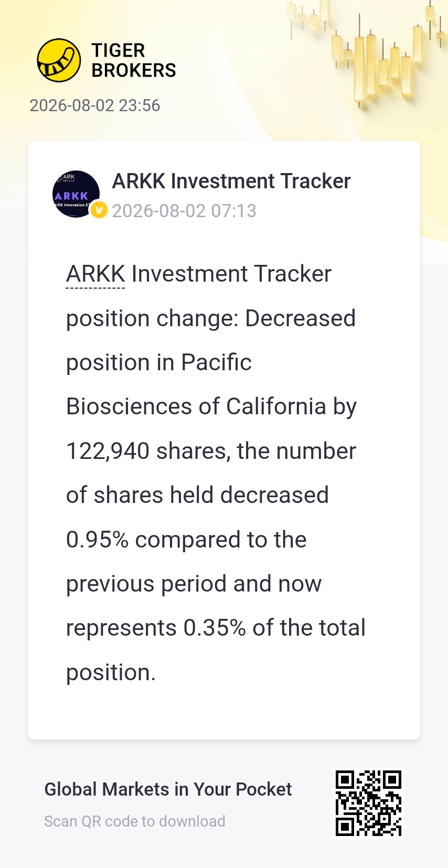
Task: Click the 0.95% decrease figure
Action: 98,540
